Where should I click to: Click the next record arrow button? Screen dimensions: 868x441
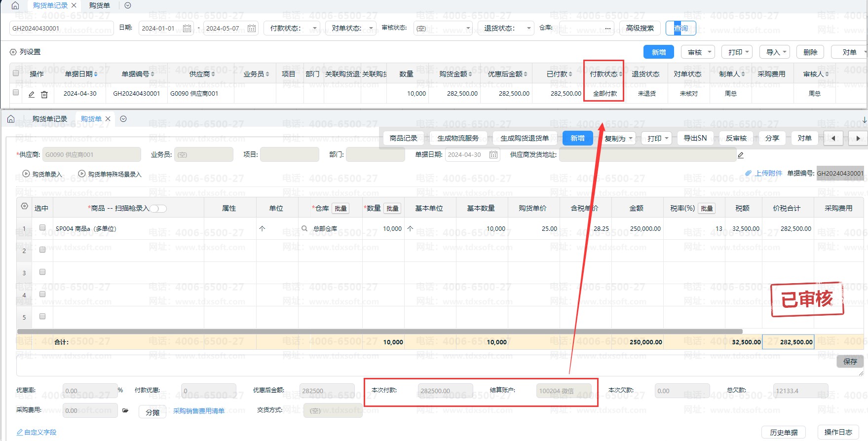pyautogui.click(x=858, y=138)
